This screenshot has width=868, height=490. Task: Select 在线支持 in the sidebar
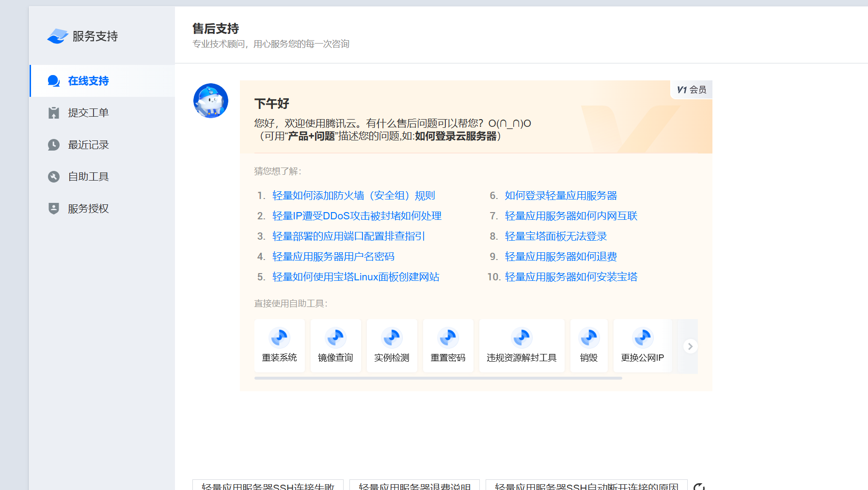(x=88, y=81)
